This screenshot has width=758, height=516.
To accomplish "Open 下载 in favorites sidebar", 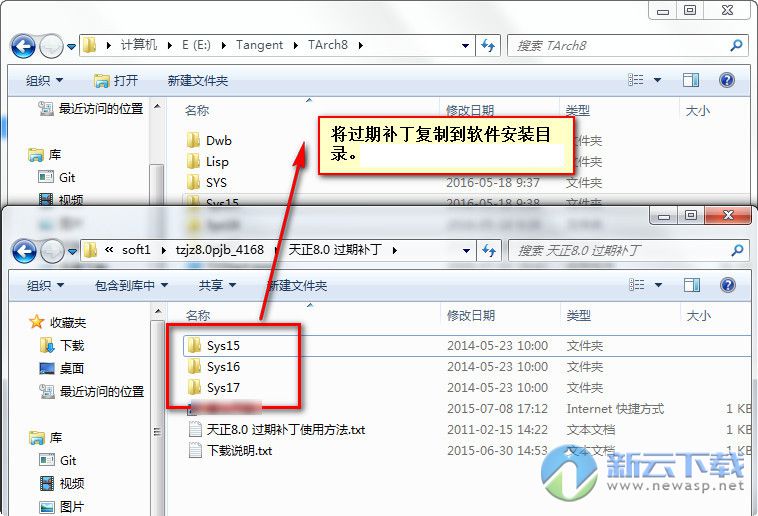I will 62,345.
